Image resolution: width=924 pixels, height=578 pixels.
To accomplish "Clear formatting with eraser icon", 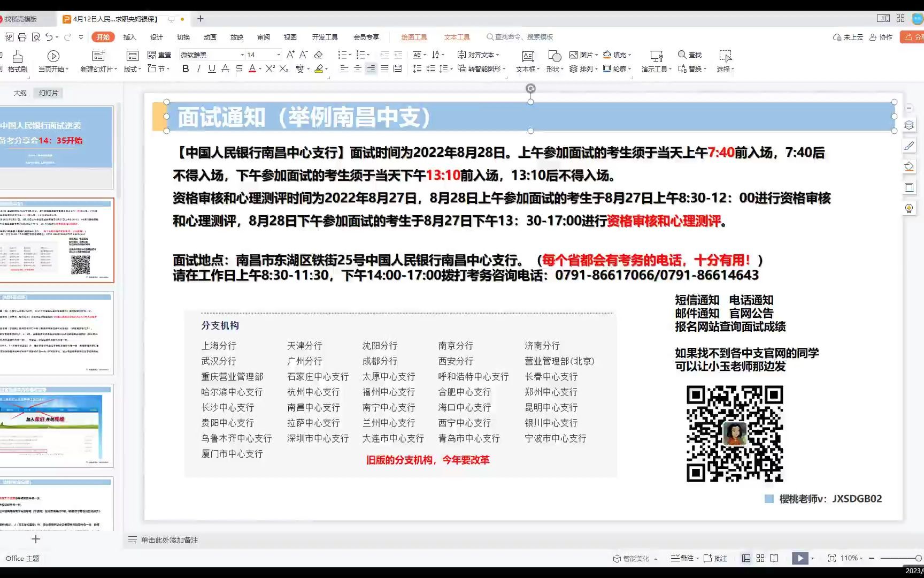I will (x=318, y=55).
